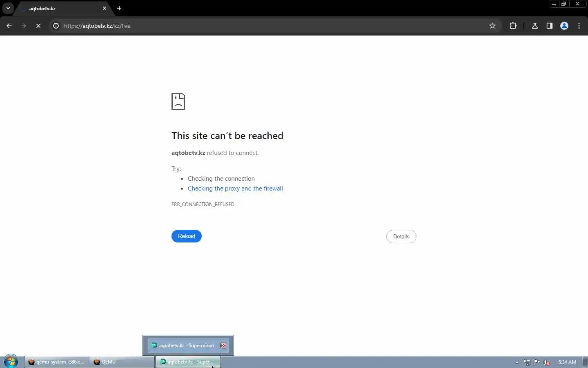Viewport: 588px width, 368px height.
Task: Click the 'Checking the connection' text
Action: pos(221,179)
